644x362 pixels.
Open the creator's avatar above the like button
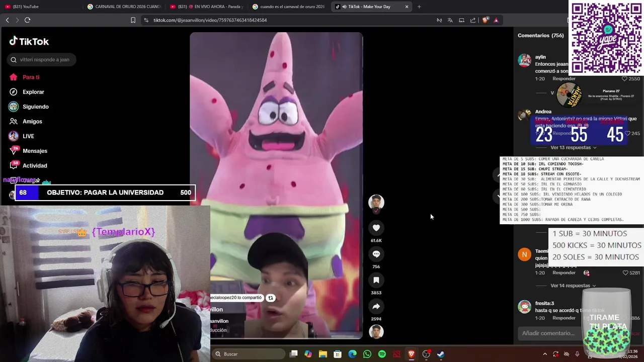click(376, 202)
